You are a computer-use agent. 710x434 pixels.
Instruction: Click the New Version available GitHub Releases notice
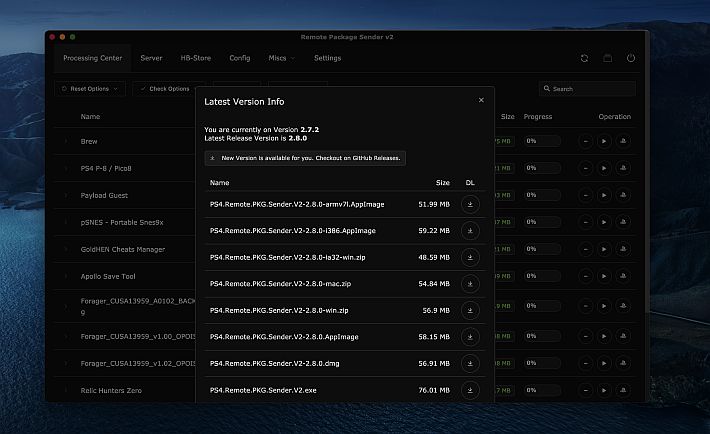click(305, 158)
